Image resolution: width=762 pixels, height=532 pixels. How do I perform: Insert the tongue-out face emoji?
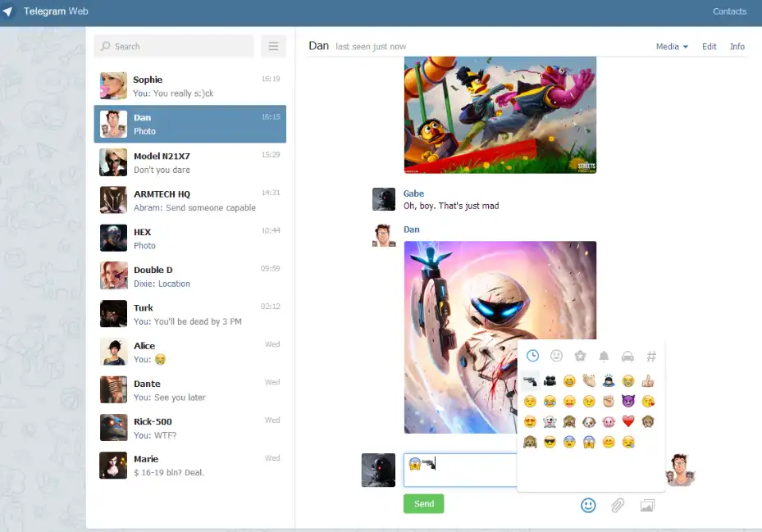tap(569, 402)
